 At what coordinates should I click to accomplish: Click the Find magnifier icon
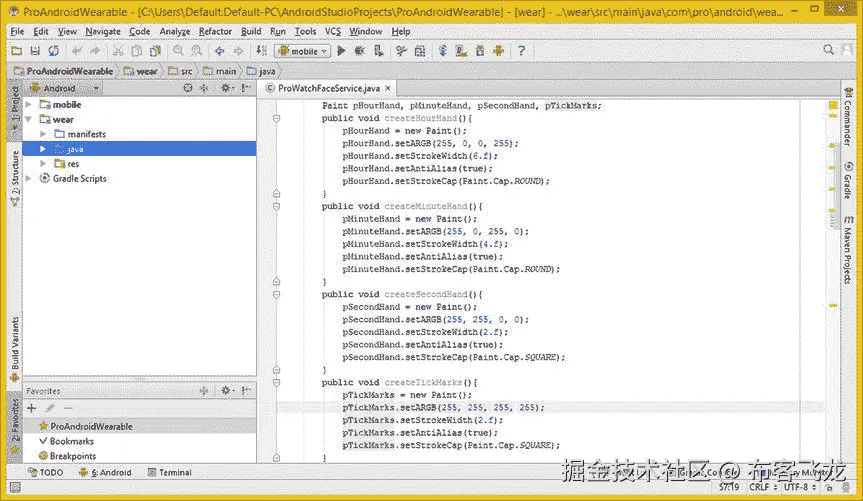[x=178, y=51]
